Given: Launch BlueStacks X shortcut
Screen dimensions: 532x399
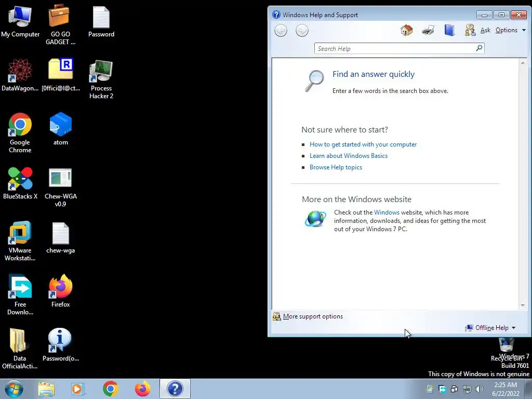Looking at the screenshot, I should click(20, 183).
